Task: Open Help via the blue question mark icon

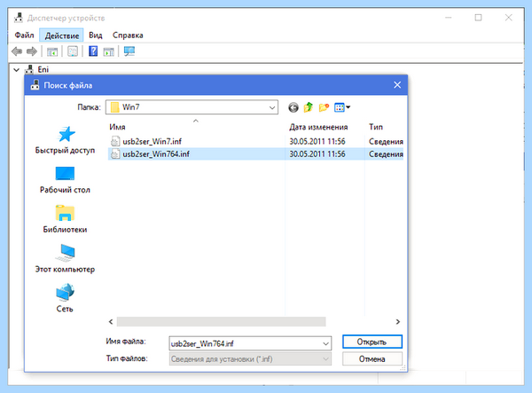Action: (93, 51)
